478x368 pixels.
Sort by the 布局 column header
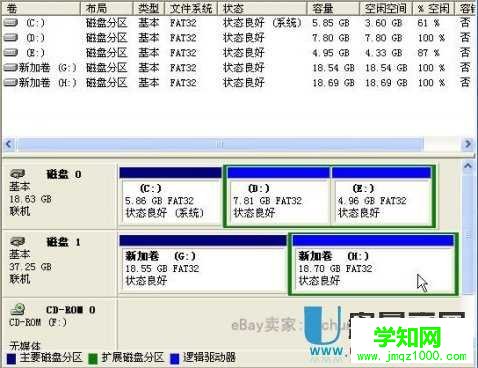107,8
